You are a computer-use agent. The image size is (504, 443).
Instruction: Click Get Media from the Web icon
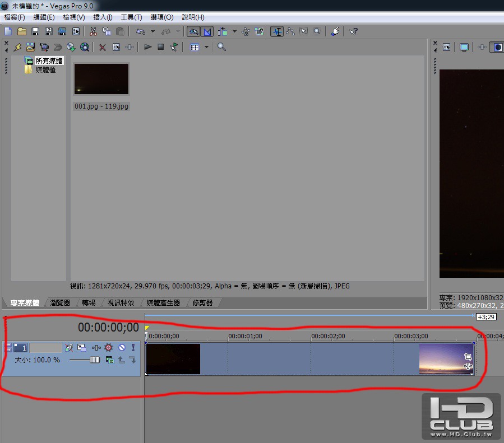pos(84,47)
